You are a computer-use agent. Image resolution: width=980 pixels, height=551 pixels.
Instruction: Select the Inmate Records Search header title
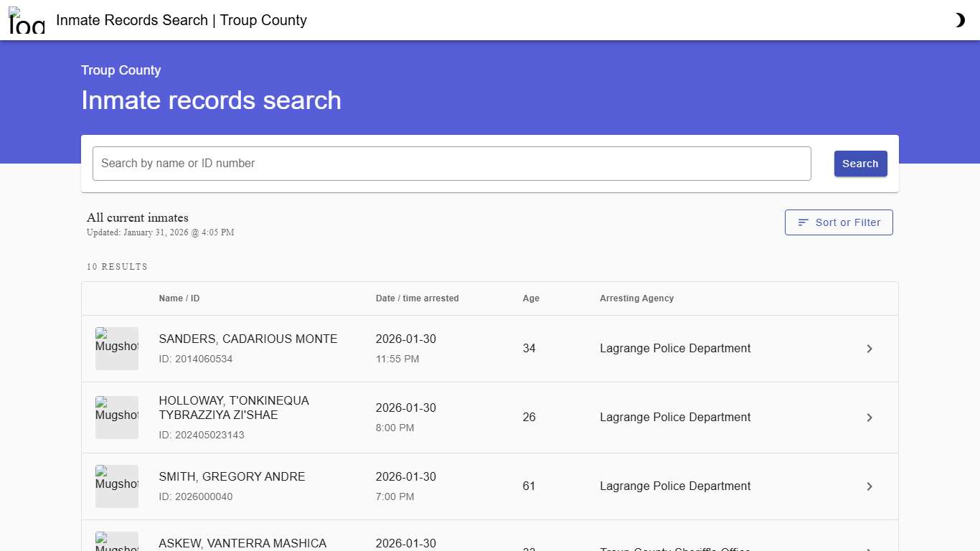point(181,20)
